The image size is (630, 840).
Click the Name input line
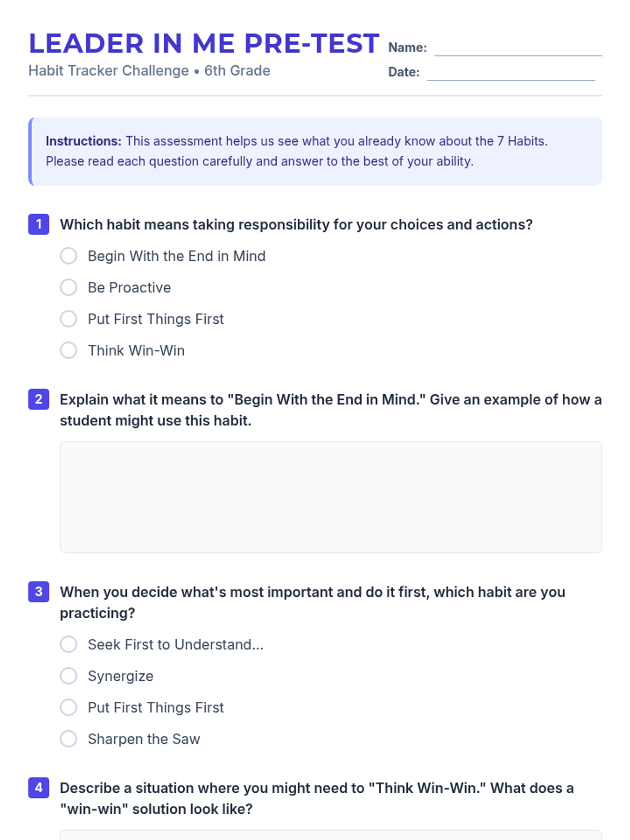(x=518, y=48)
